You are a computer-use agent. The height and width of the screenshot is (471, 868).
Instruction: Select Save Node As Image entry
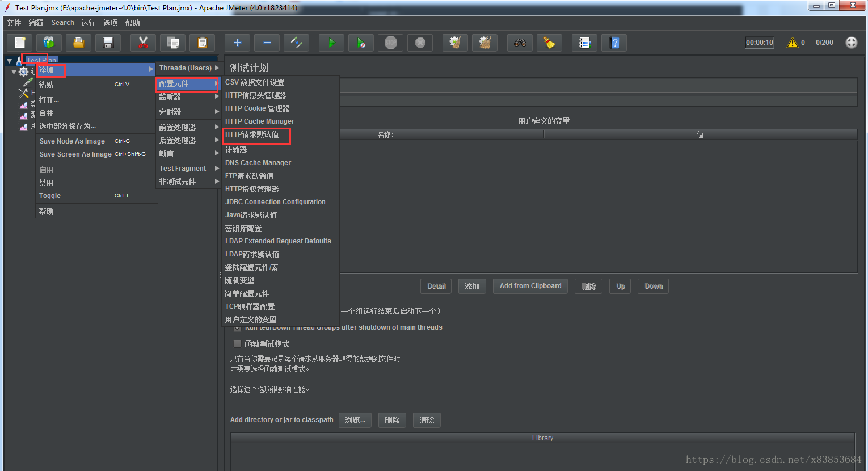point(96,141)
